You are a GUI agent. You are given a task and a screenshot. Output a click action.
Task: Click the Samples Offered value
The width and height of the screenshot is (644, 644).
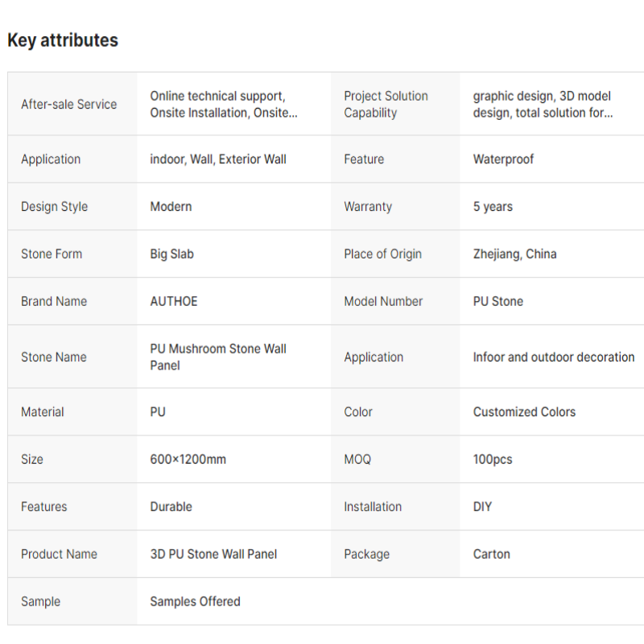[x=195, y=601]
